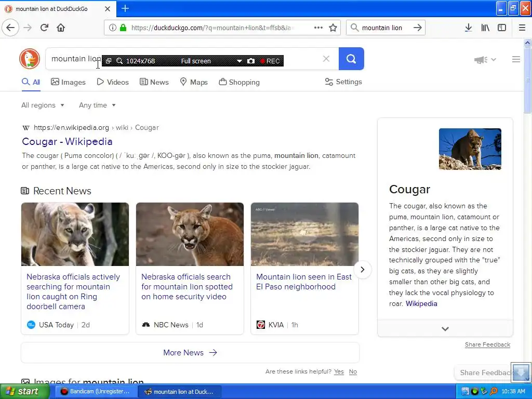Click the NBC News cougar thumbnail
The height and width of the screenshot is (399, 532).
(190, 234)
